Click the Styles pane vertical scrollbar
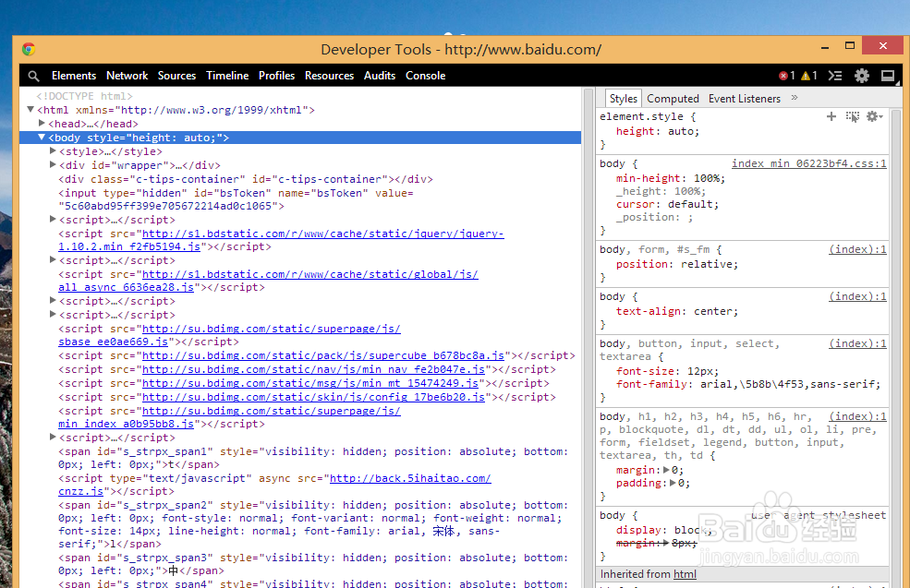910x588 pixels. click(x=896, y=348)
